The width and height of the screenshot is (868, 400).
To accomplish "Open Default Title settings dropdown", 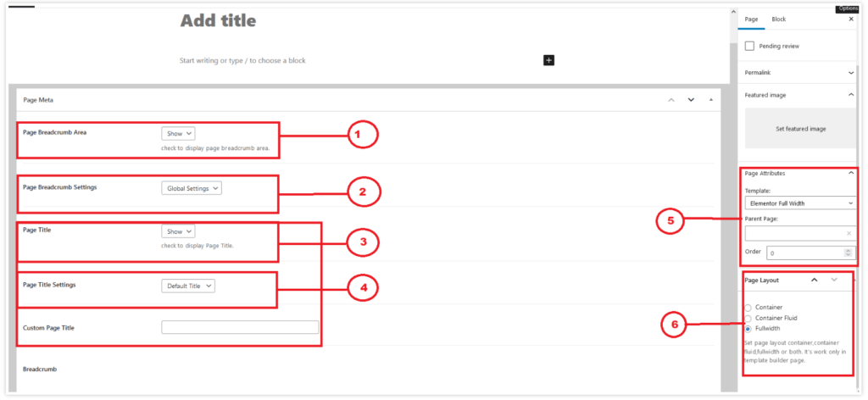I will (188, 286).
